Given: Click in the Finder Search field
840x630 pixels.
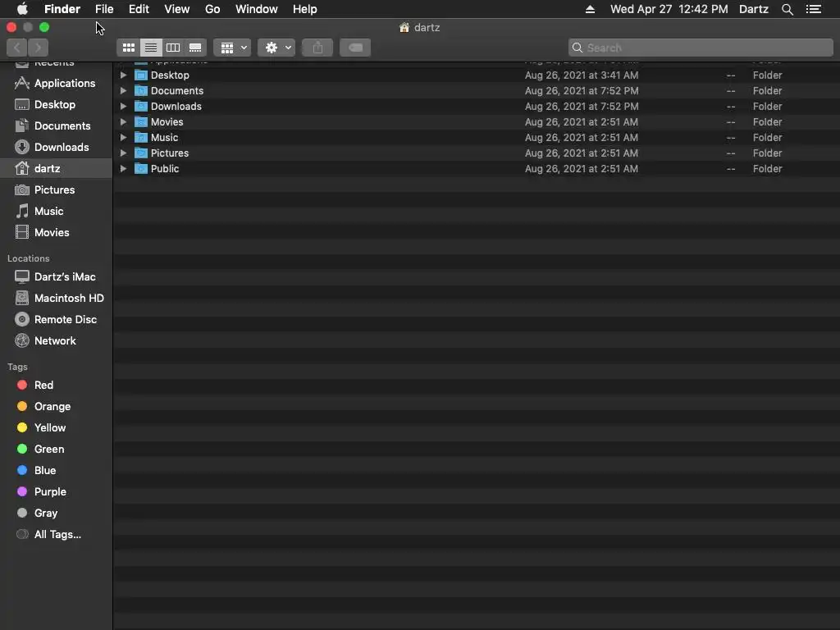Looking at the screenshot, I should tap(701, 48).
